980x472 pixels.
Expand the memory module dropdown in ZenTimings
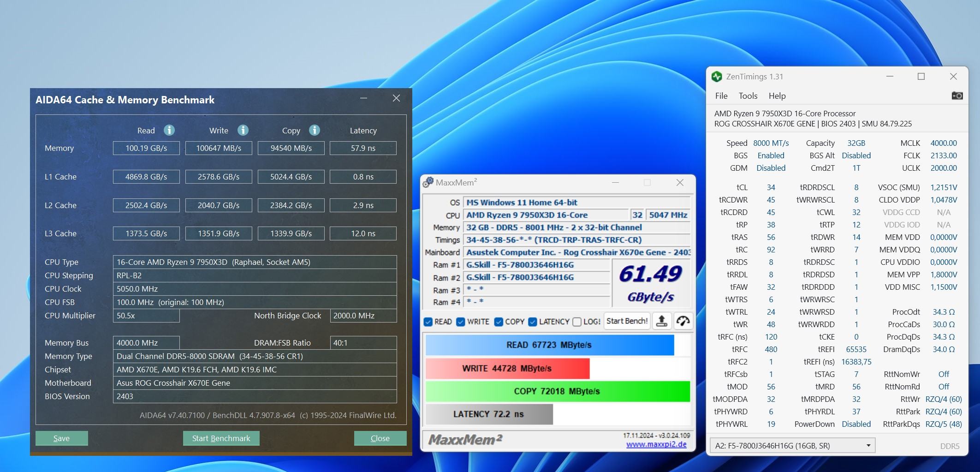tap(868, 446)
